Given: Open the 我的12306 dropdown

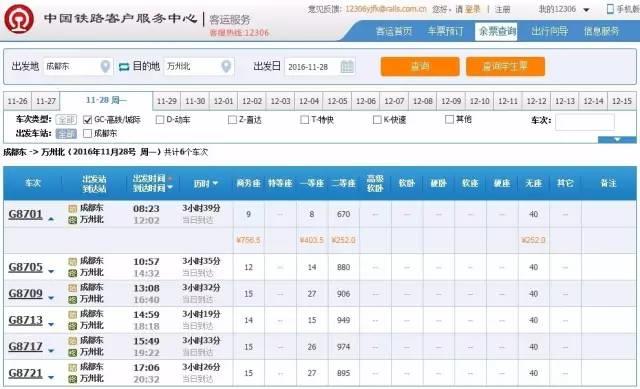Looking at the screenshot, I should click(x=564, y=9).
